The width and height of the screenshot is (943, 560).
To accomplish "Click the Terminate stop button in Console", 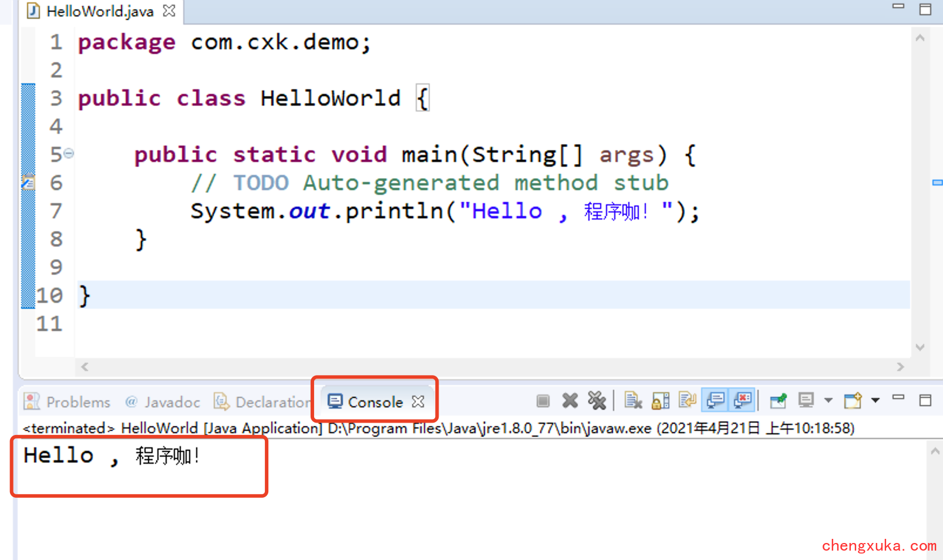I will tap(543, 401).
